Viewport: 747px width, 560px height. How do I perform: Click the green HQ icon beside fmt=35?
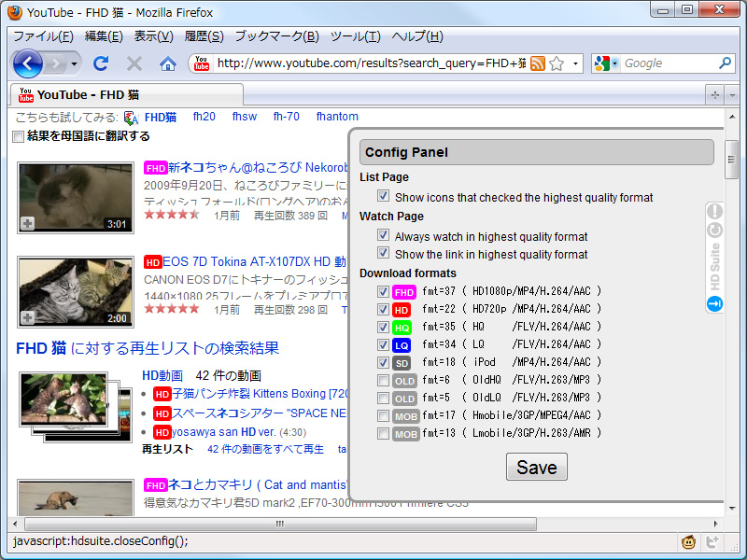click(x=402, y=327)
